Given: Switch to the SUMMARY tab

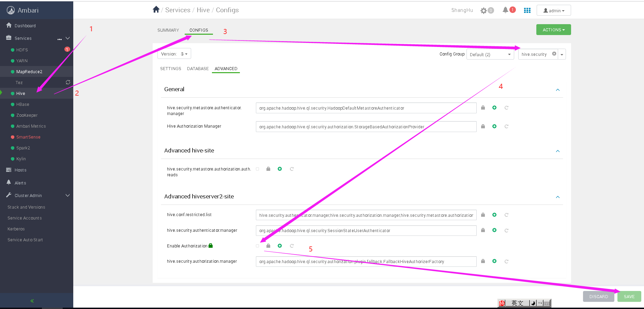Looking at the screenshot, I should click(x=168, y=30).
